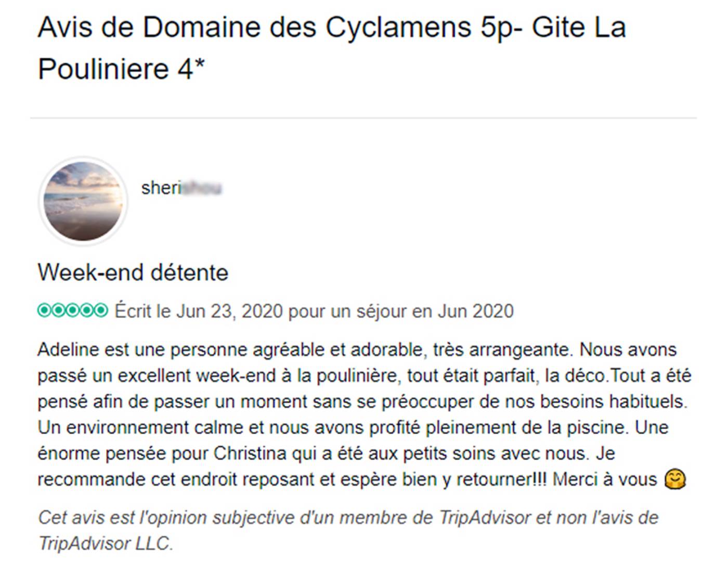728x572 pixels.
Task: Click the second green rating bubble
Action: (x=58, y=311)
